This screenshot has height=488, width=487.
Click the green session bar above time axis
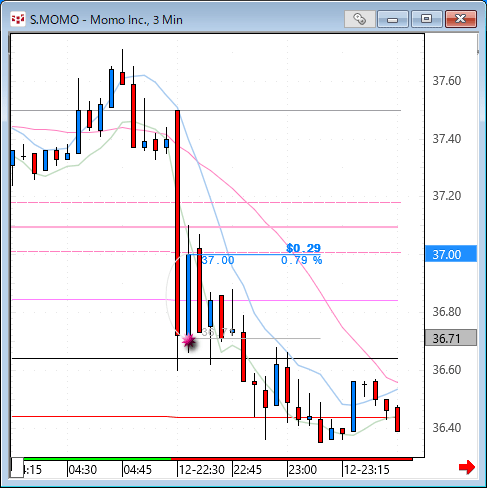point(97,459)
